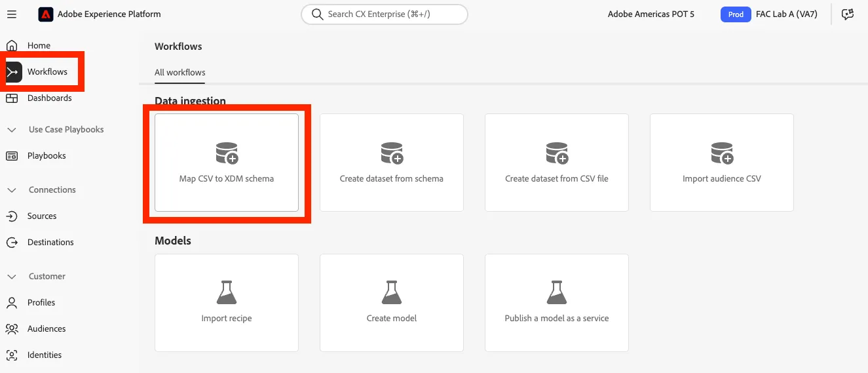Click the Prod sandbox badge

736,14
